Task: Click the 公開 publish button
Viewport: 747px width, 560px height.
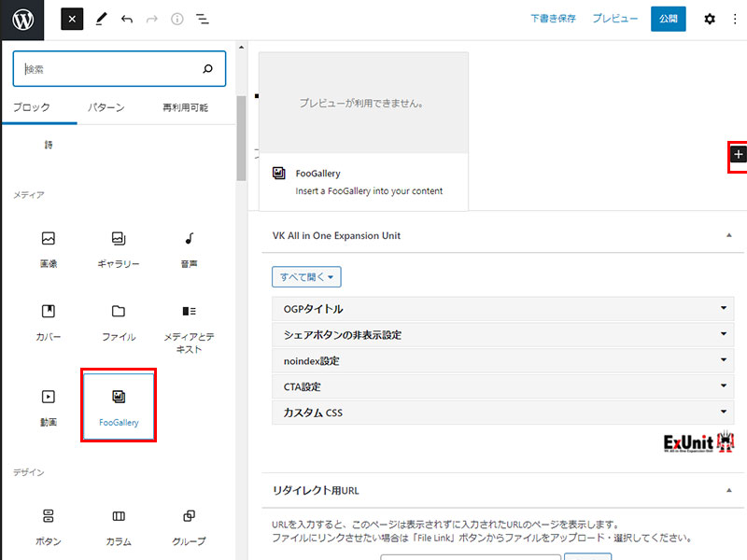Action: point(668,19)
